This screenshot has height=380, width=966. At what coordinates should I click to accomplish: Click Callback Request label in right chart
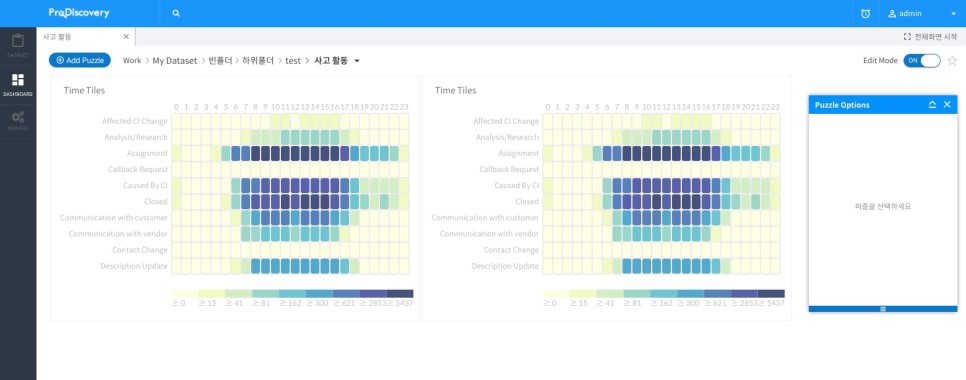509,169
